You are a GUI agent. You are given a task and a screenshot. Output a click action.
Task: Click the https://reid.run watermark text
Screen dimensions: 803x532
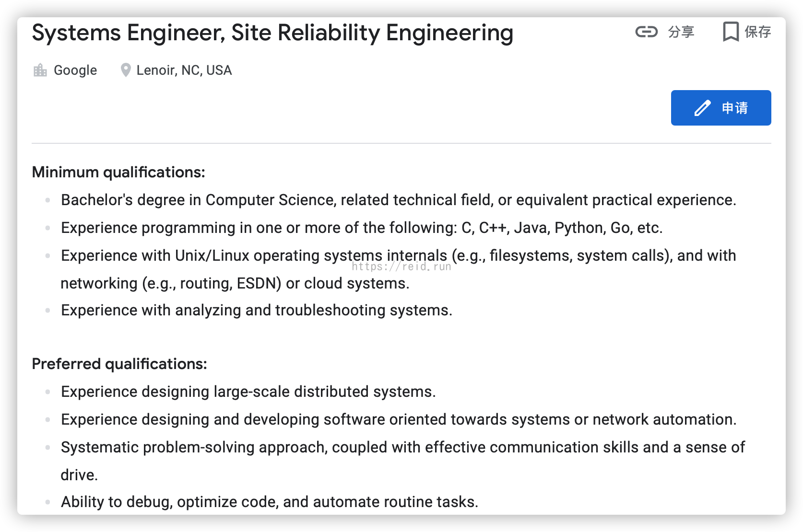pyautogui.click(x=401, y=266)
